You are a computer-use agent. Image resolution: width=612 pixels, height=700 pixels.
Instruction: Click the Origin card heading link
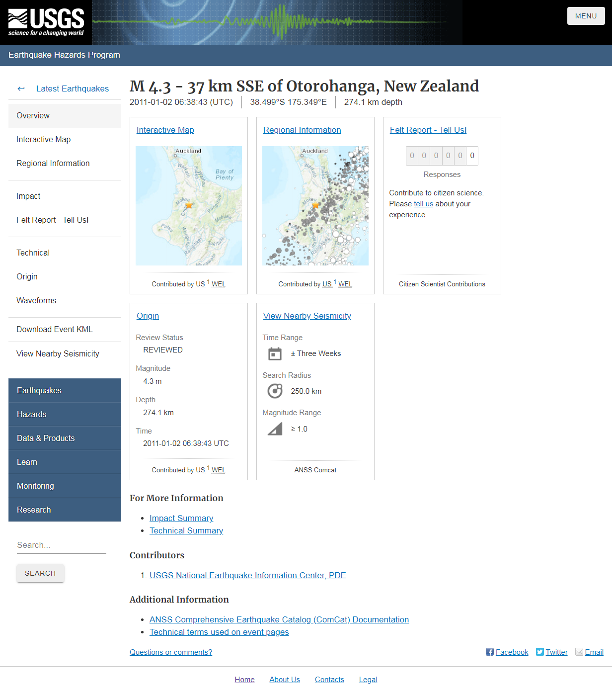coord(148,316)
